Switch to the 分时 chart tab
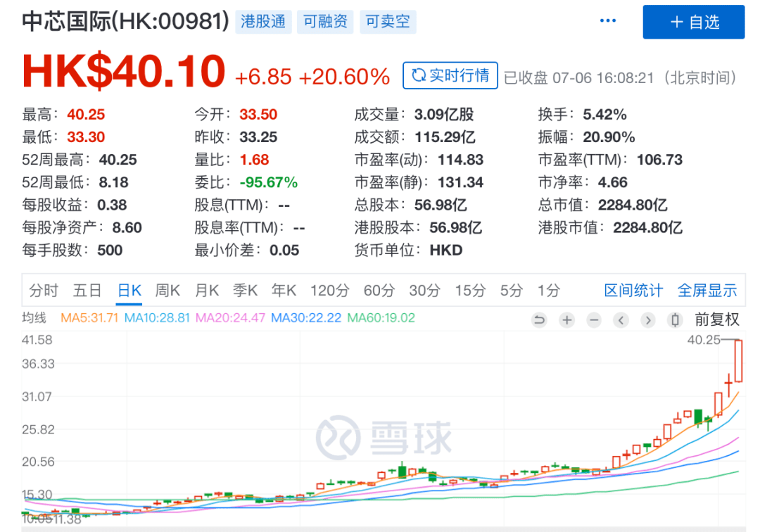The image size is (760, 532). point(44,290)
